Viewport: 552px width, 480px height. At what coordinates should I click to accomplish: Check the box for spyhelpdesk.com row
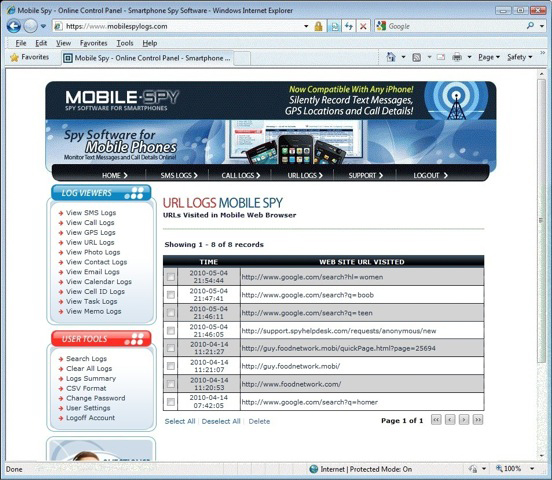(171, 331)
